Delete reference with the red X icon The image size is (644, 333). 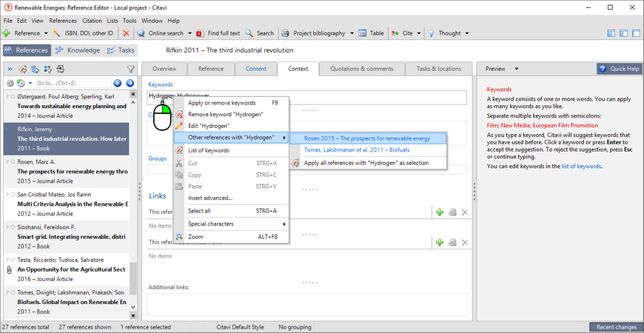[126, 33]
